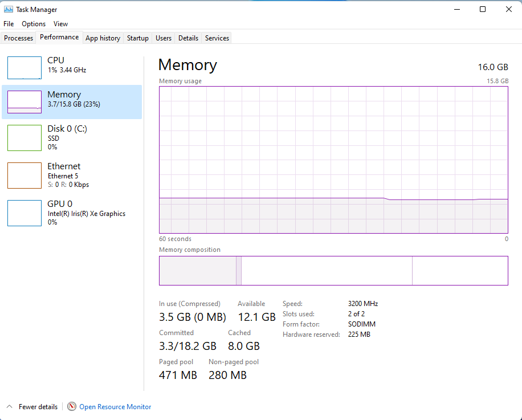Click the 'SODIMM' form factor value
Viewport: 522px width, 420px height.
click(x=362, y=324)
